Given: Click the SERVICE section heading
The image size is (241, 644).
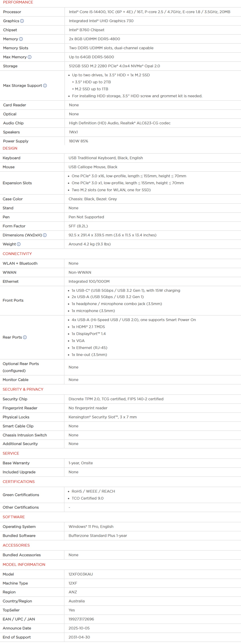Looking at the screenshot, I should tap(11, 453).
